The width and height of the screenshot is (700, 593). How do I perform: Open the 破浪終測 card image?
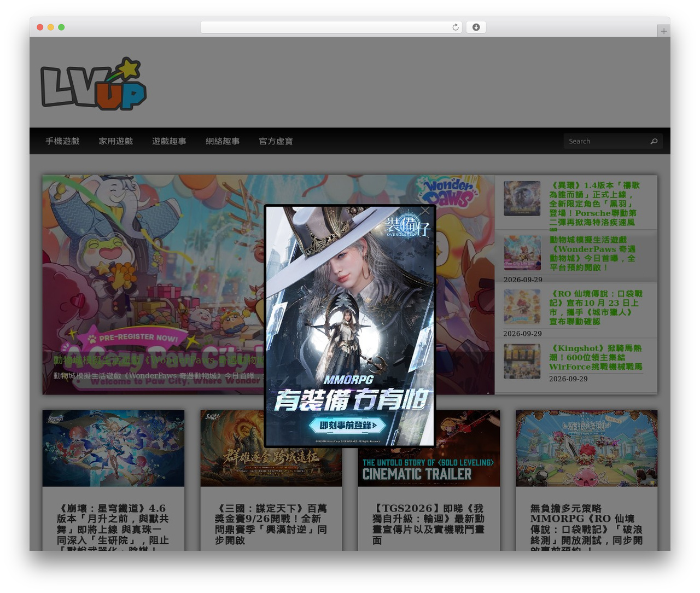[587, 449]
